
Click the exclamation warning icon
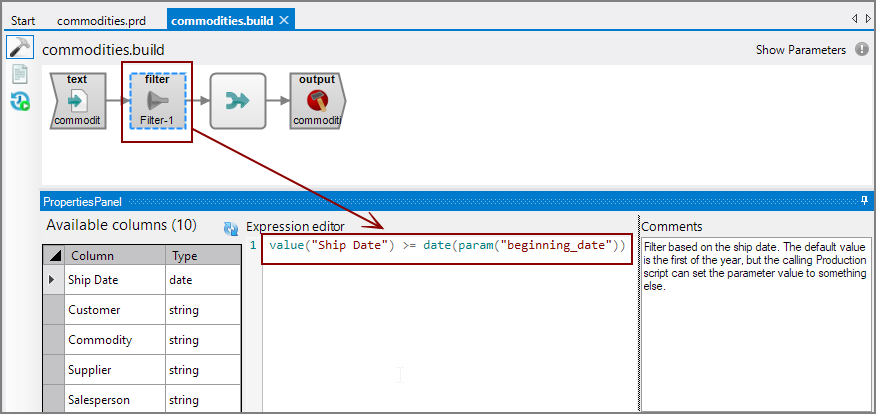861,50
